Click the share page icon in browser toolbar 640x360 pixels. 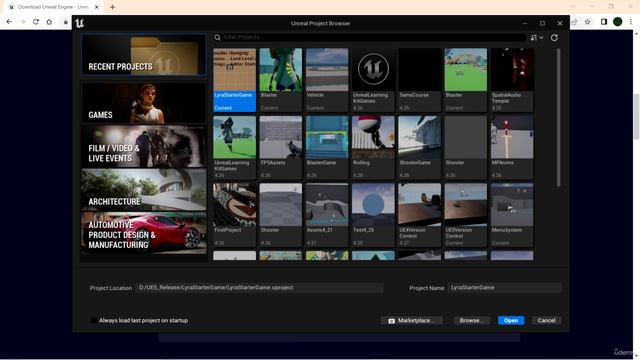[x=574, y=22]
